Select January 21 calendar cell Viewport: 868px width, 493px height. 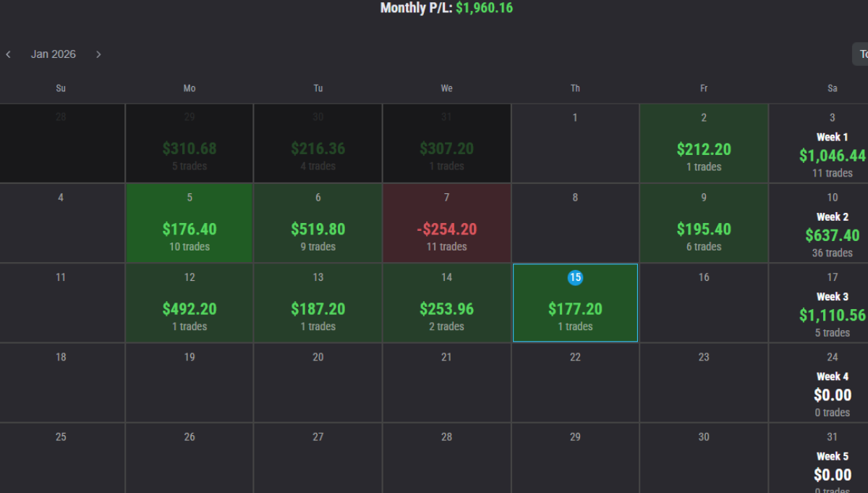tap(447, 383)
